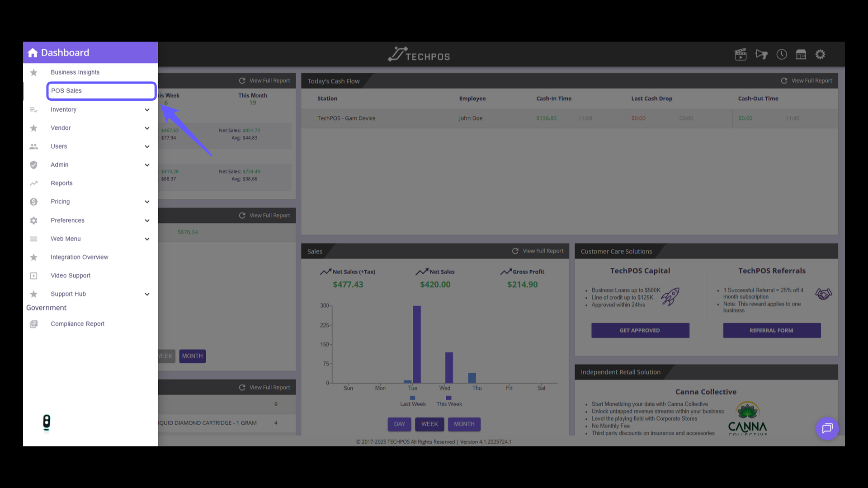Open the settings gear icon in header
This screenshot has height=488, width=868.
[x=820, y=55]
